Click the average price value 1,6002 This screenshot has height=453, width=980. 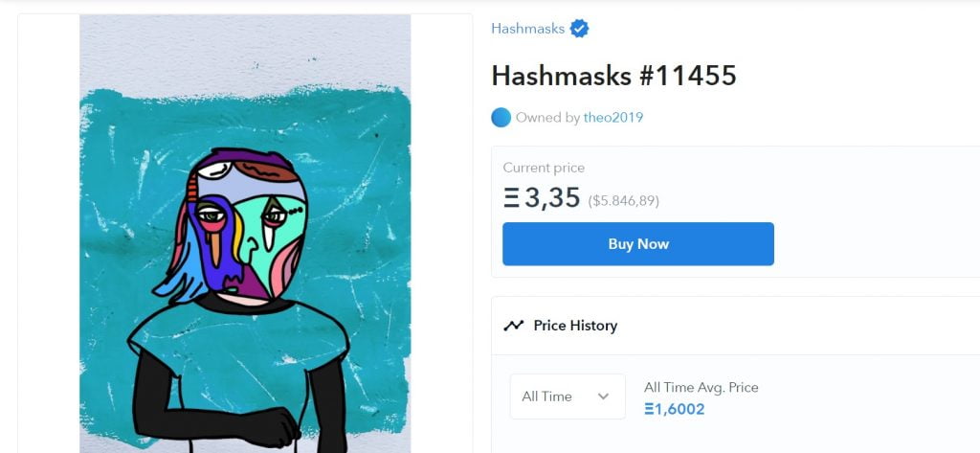tap(679, 409)
